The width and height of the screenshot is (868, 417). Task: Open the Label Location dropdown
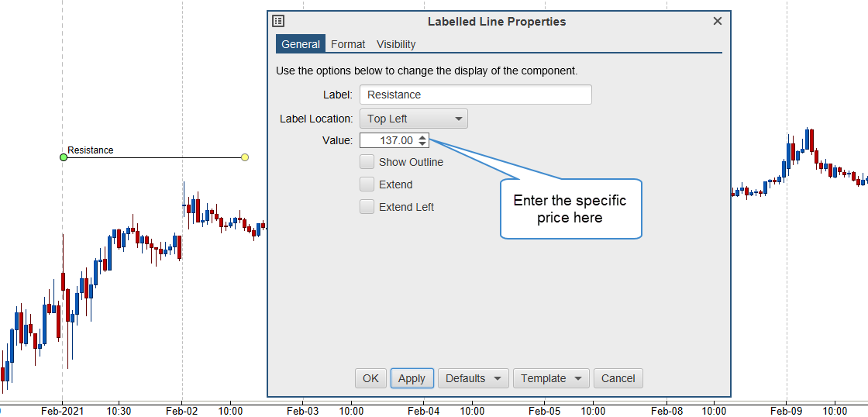pyautogui.click(x=414, y=119)
